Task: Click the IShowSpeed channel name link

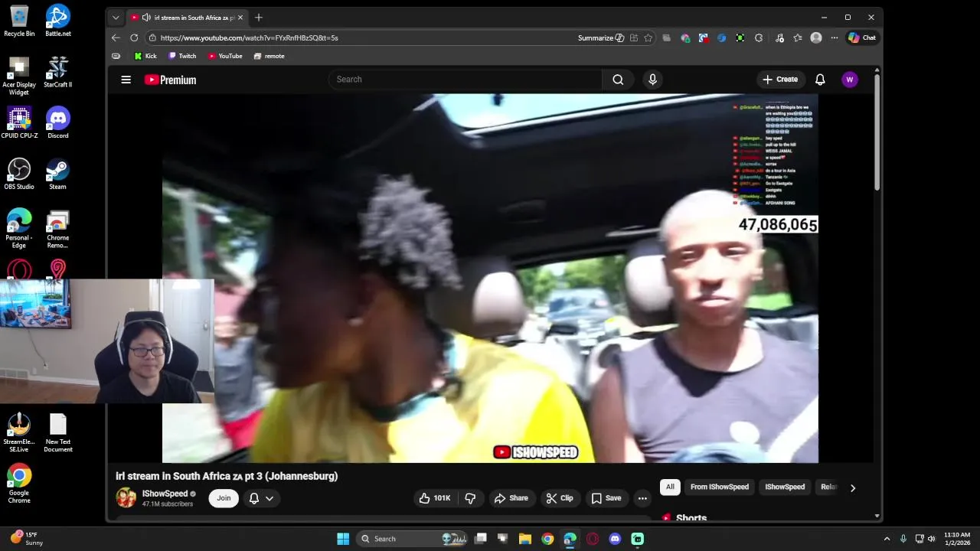Action: (165, 494)
